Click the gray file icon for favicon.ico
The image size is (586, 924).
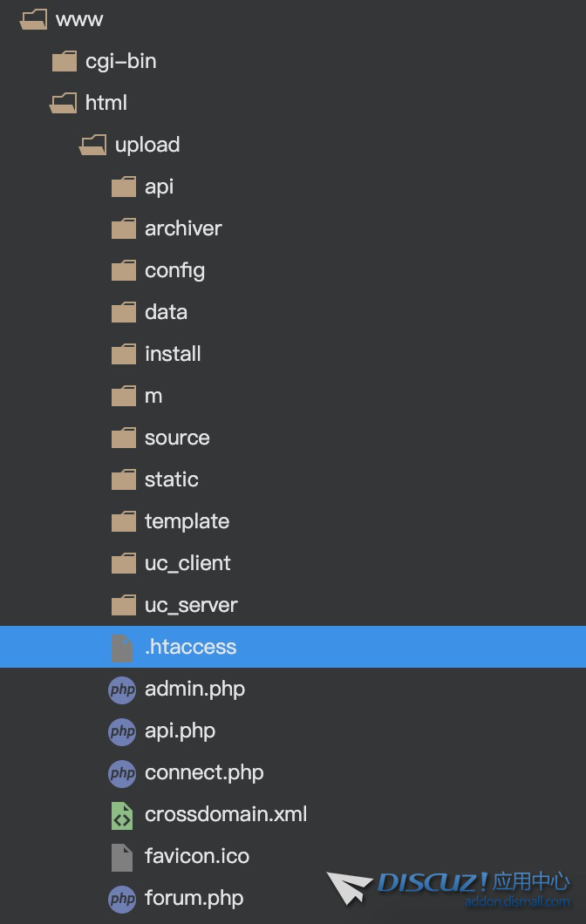pyautogui.click(x=122, y=857)
